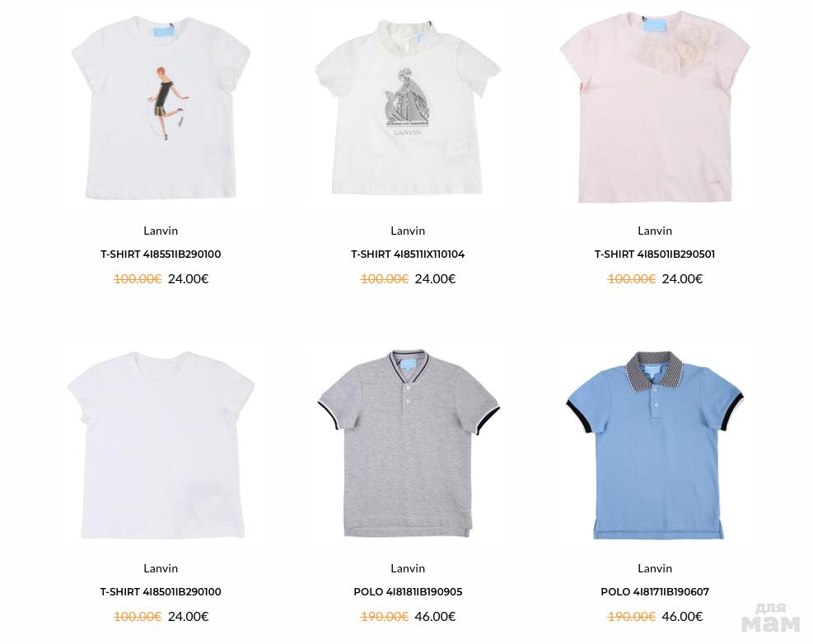Click Lanvin brand above blue polo title
Image resolution: width=813 pixels, height=644 pixels.
tap(655, 568)
